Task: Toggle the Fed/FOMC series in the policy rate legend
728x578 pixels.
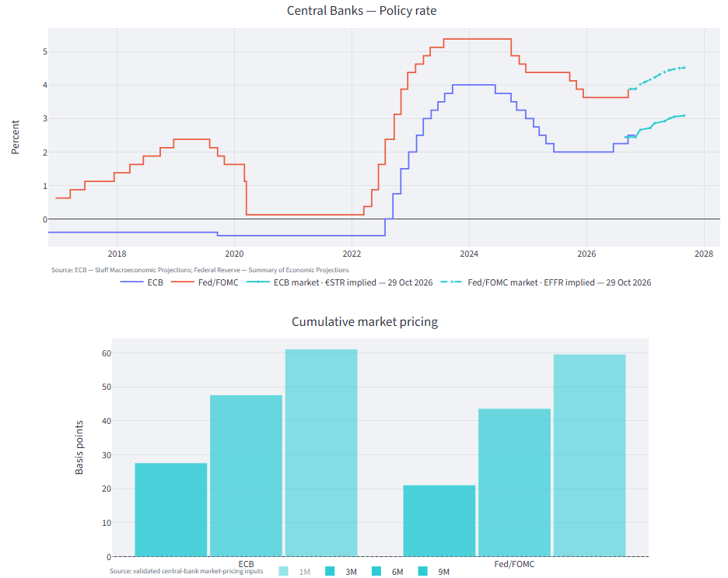Action: [205, 282]
